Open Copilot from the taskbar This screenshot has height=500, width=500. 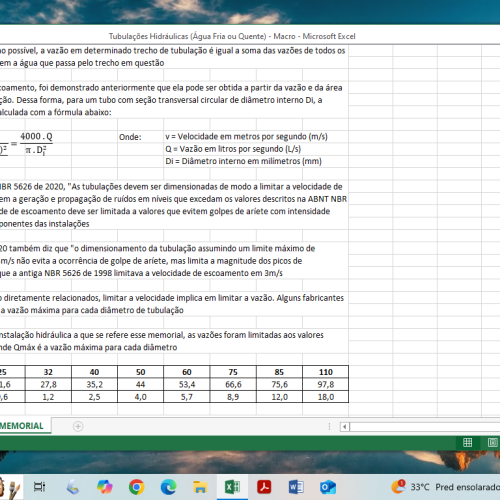(x=104, y=487)
